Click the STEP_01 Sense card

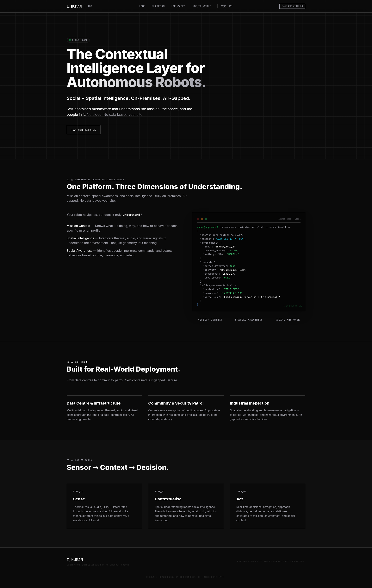tap(104, 506)
